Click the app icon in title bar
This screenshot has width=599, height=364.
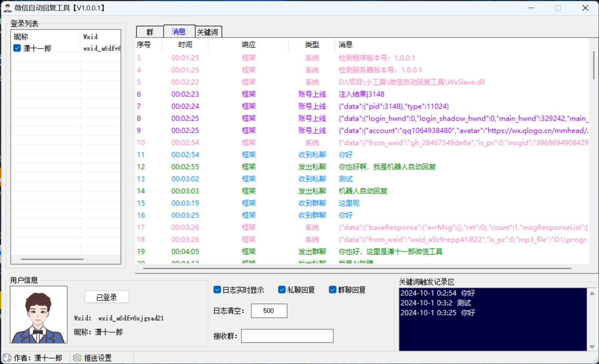click(x=7, y=8)
